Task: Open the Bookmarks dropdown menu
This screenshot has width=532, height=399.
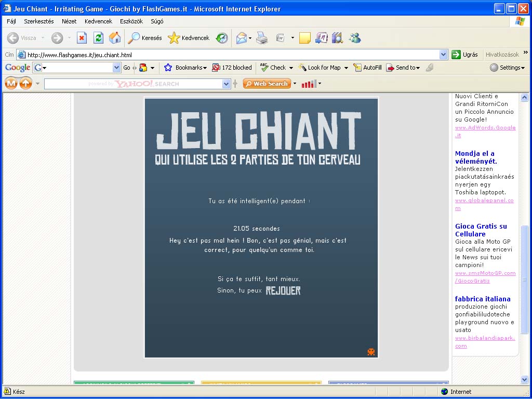Action: point(205,68)
